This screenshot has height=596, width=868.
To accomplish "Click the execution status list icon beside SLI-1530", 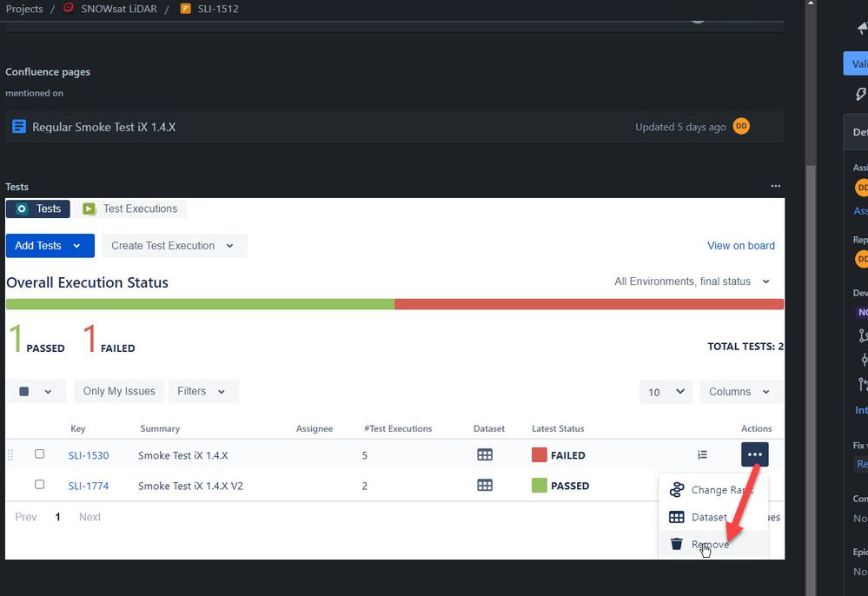I will pyautogui.click(x=702, y=454).
